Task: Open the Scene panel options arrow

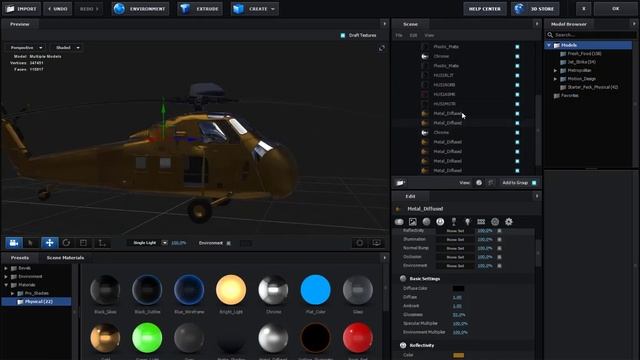Action: point(537,24)
